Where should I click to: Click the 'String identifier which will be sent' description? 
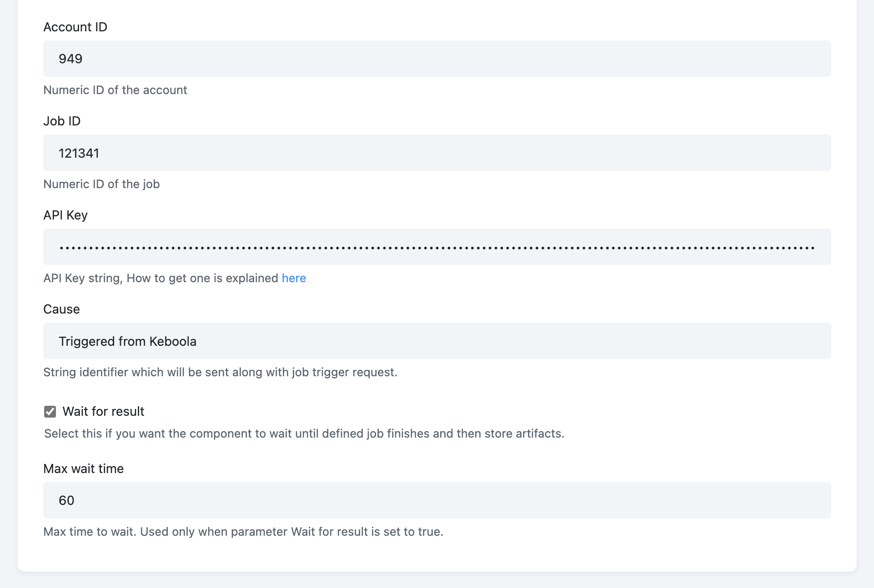coord(220,372)
